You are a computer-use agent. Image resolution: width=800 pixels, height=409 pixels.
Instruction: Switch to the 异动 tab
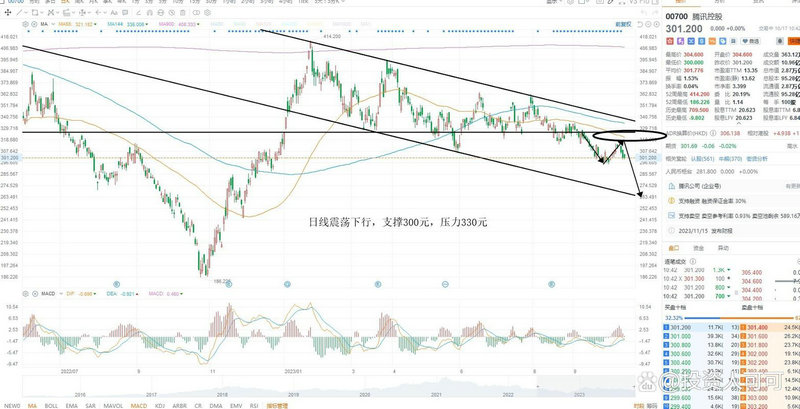tap(723, 247)
